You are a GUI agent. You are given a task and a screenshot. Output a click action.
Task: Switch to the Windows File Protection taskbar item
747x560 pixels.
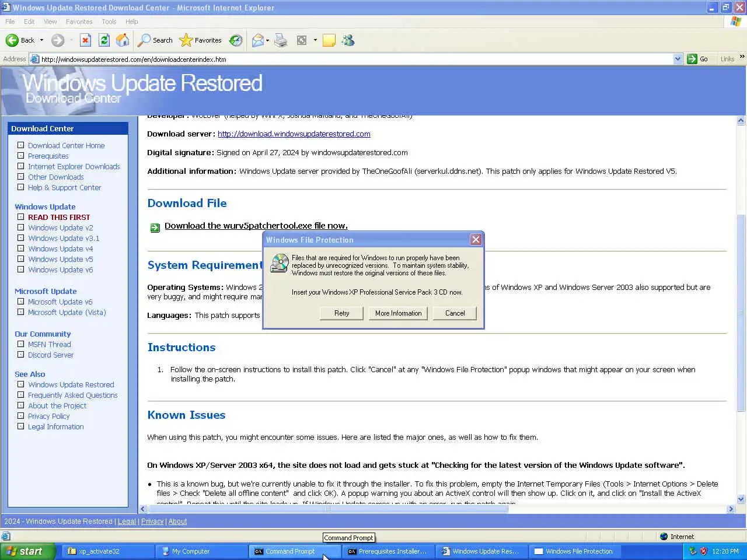click(x=575, y=551)
